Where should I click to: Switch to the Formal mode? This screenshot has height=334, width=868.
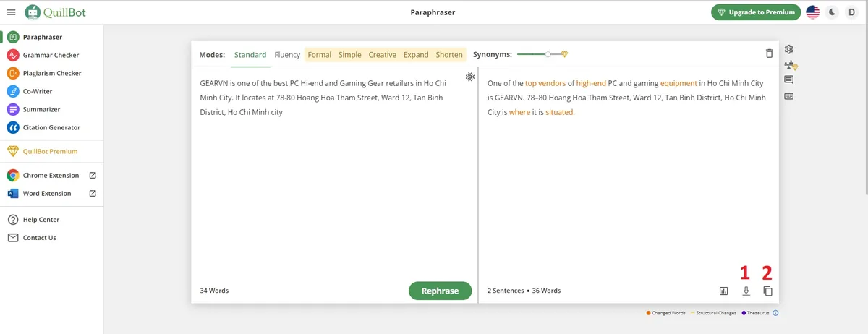(320, 55)
